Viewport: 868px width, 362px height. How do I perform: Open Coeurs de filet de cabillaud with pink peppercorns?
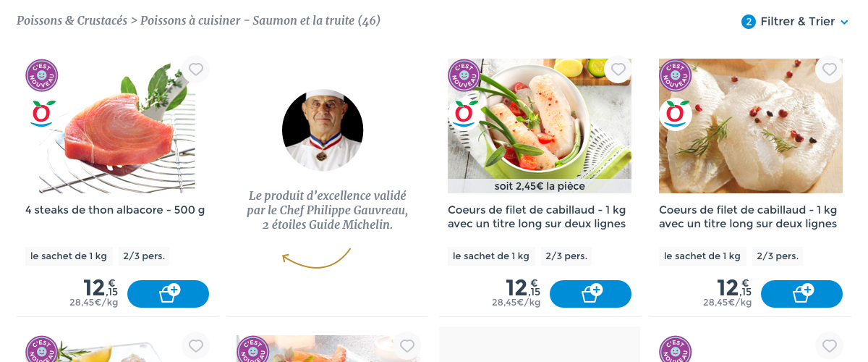click(x=748, y=216)
